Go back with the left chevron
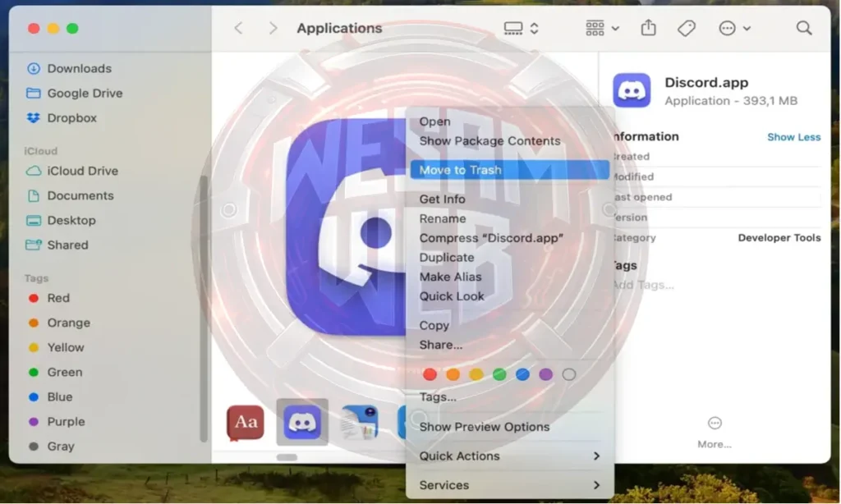This screenshot has width=841, height=504. [239, 28]
